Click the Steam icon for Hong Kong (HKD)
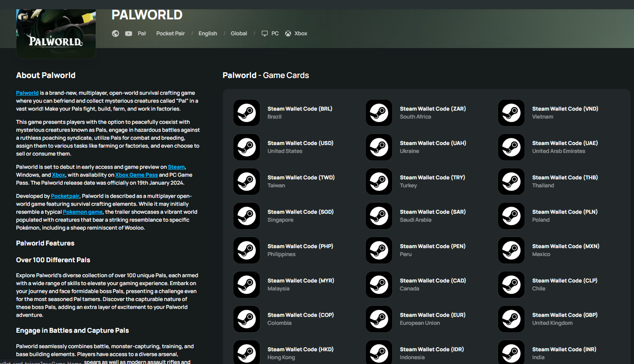Screen dimensions: 634x364 (247, 352)
